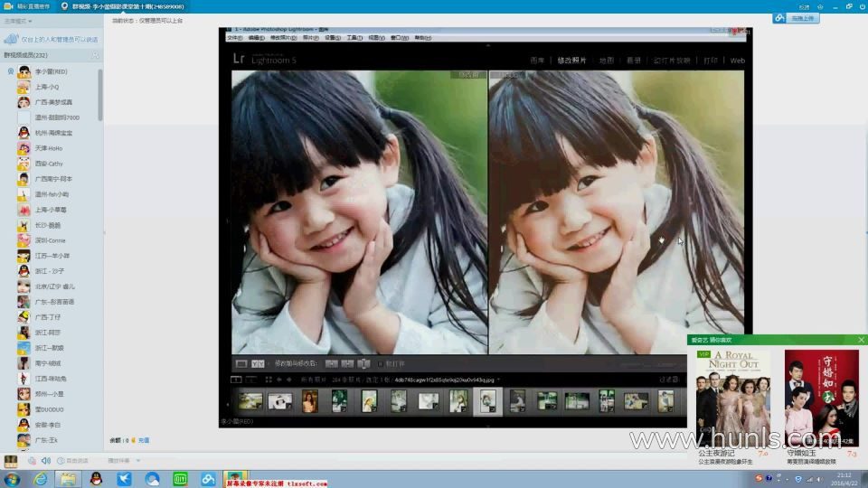Viewport: 868px width, 488px height.
Task: Open 守婚如玉 drama poster
Action: point(822,399)
